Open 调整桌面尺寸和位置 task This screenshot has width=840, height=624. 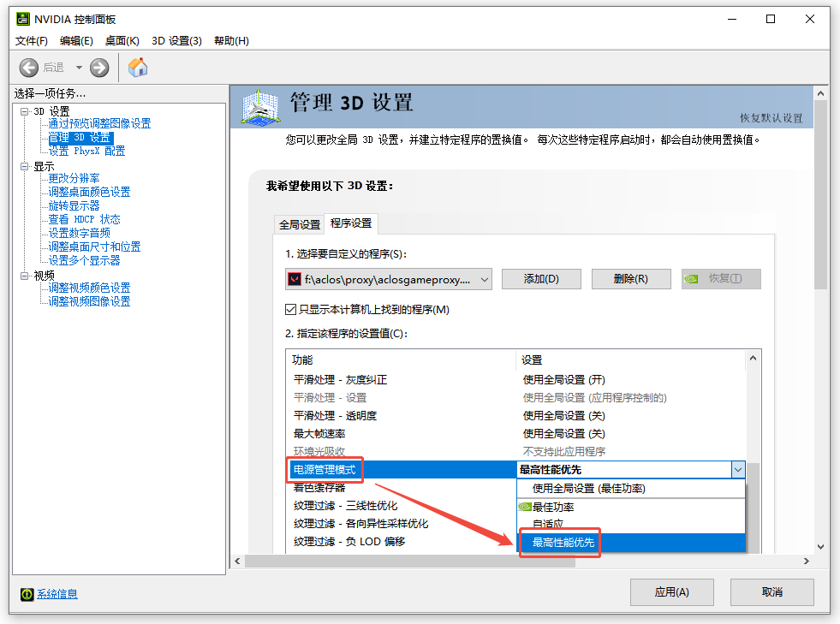(x=94, y=247)
